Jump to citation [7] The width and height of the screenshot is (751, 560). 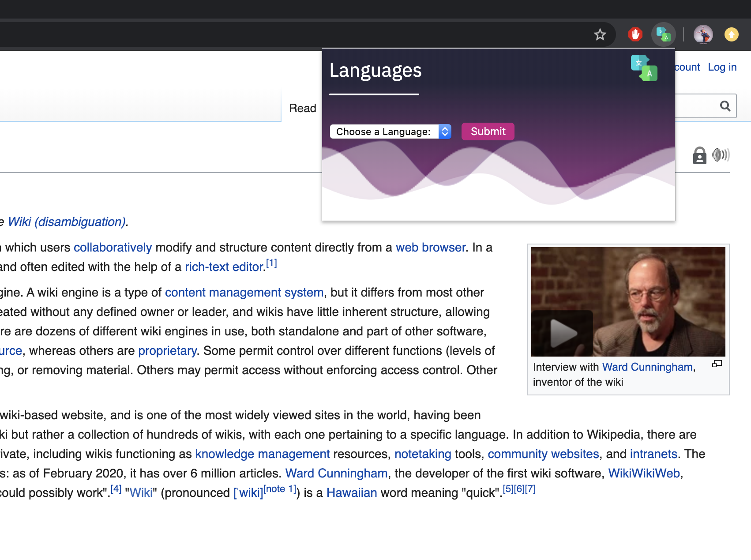click(530, 489)
